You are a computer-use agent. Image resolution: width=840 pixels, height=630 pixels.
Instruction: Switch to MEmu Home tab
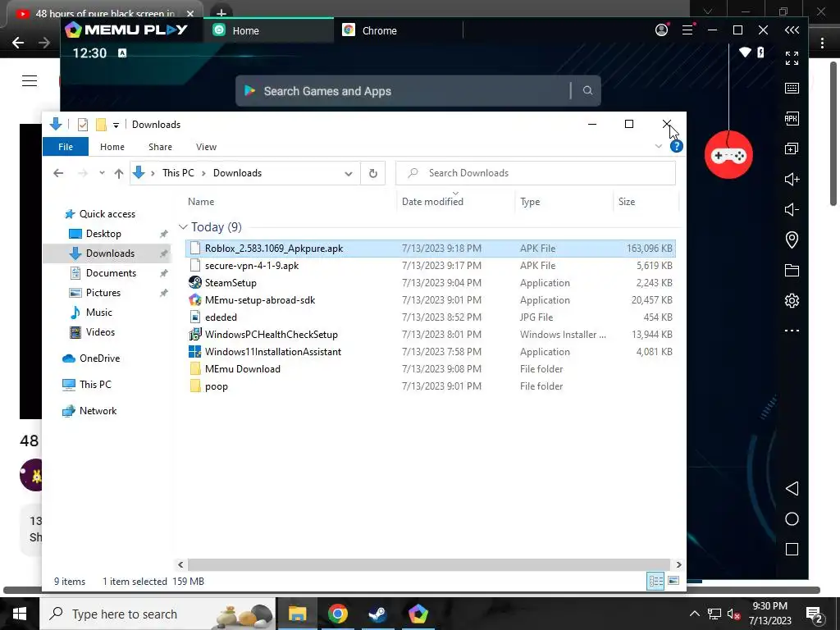click(268, 30)
